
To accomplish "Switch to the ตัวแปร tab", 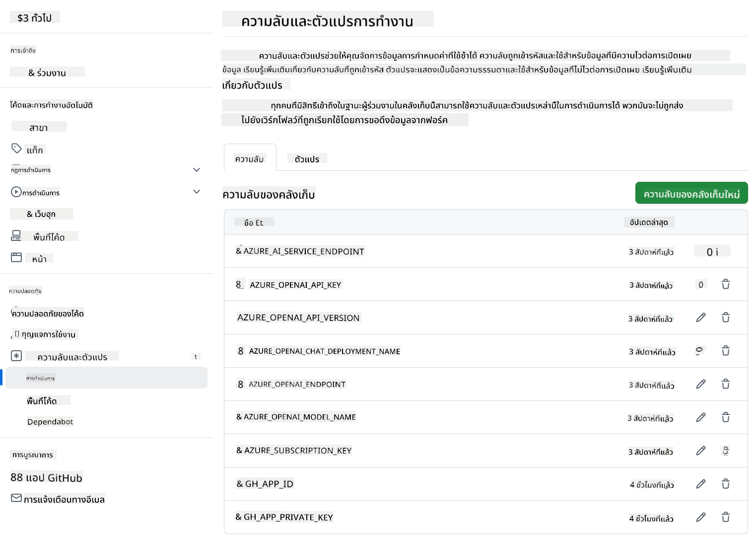I will coord(307,158).
